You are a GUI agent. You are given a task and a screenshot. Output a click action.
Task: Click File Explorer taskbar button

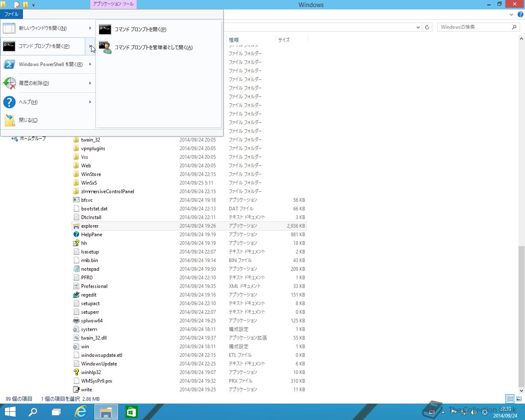[x=106, y=412]
